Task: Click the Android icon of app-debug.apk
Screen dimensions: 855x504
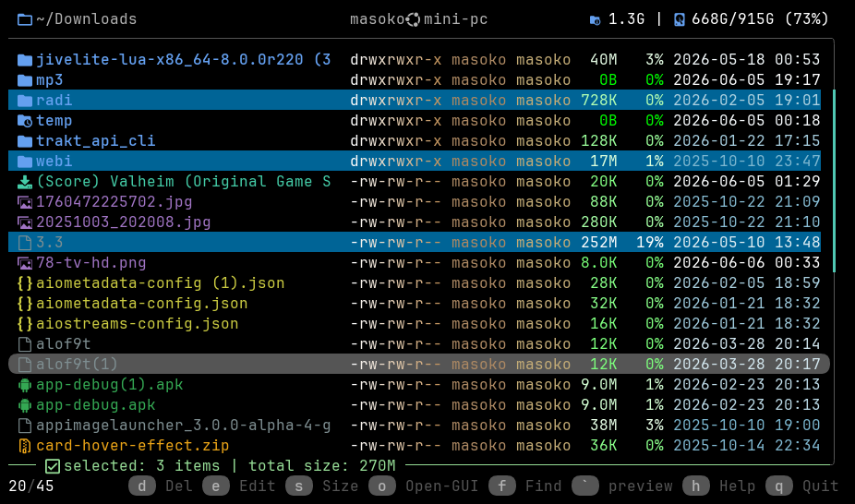Action: point(25,405)
